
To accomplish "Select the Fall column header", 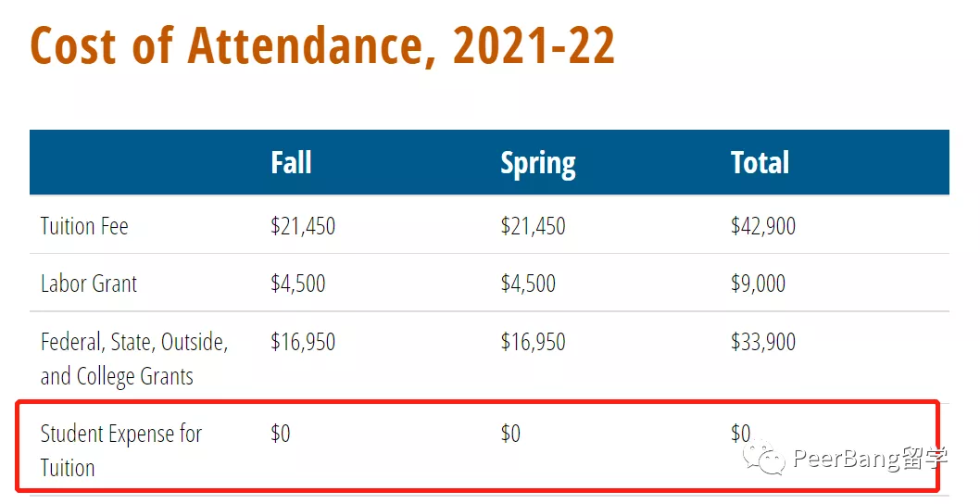I will pos(291,163).
